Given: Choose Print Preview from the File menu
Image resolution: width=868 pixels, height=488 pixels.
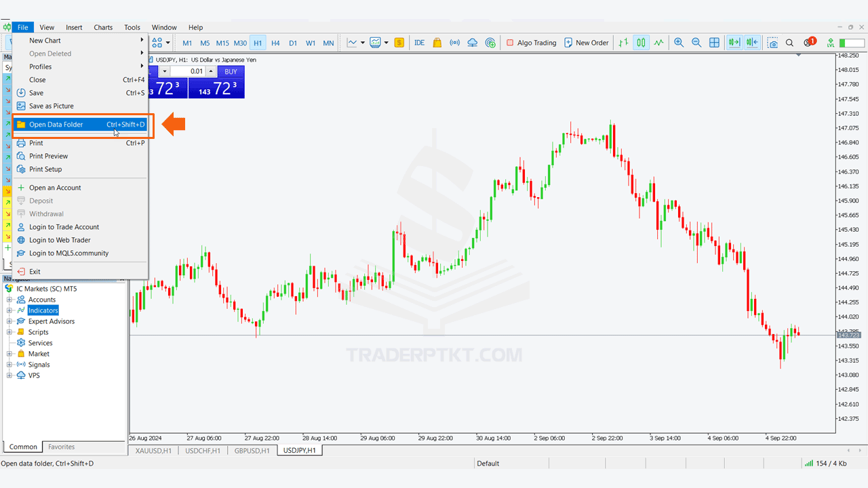Looking at the screenshot, I should point(80,156).
